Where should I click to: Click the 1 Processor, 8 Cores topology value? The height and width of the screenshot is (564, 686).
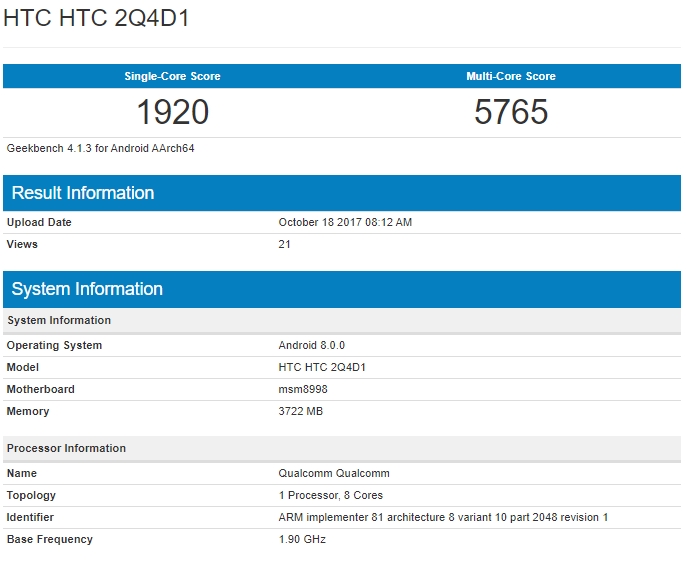tap(331, 495)
